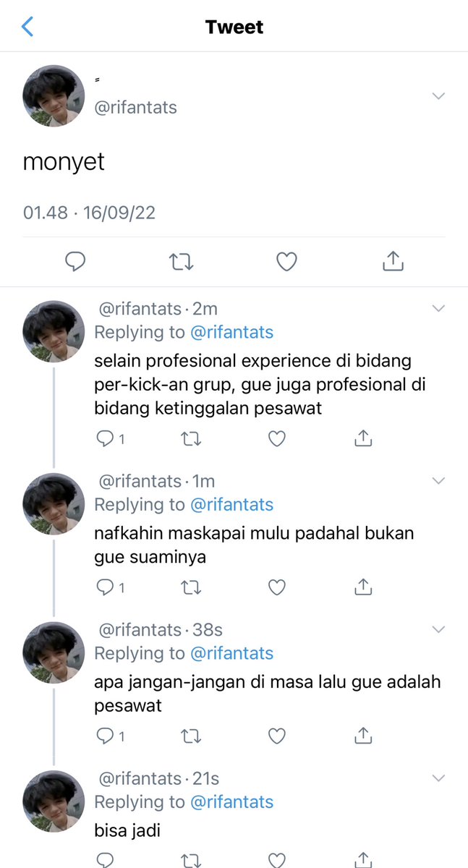The width and height of the screenshot is (468, 868).
Task: Like the 'nafkahin maskapai mulu' reply
Action: click(x=276, y=587)
